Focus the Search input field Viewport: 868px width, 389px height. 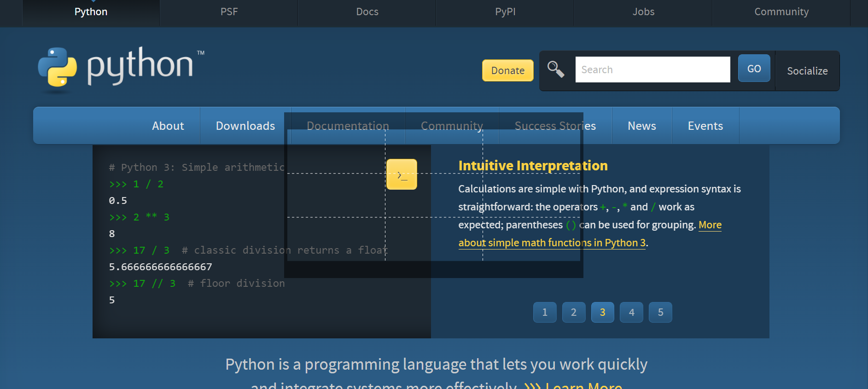[652, 70]
